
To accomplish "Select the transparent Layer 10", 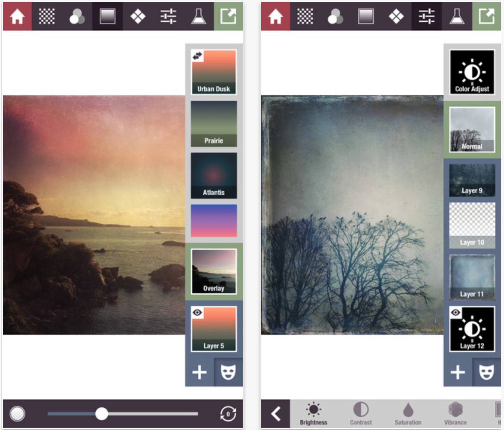I will tap(472, 225).
